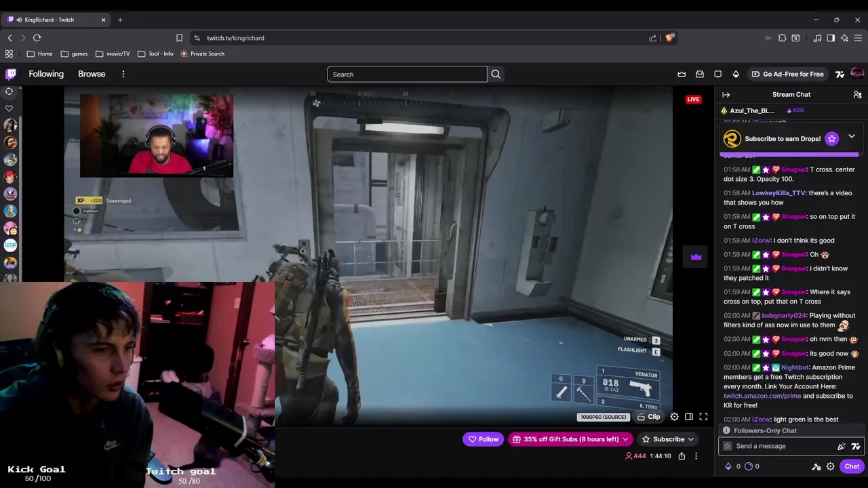
Task: Click Go Ad-Free for Free
Action: [x=787, y=74]
